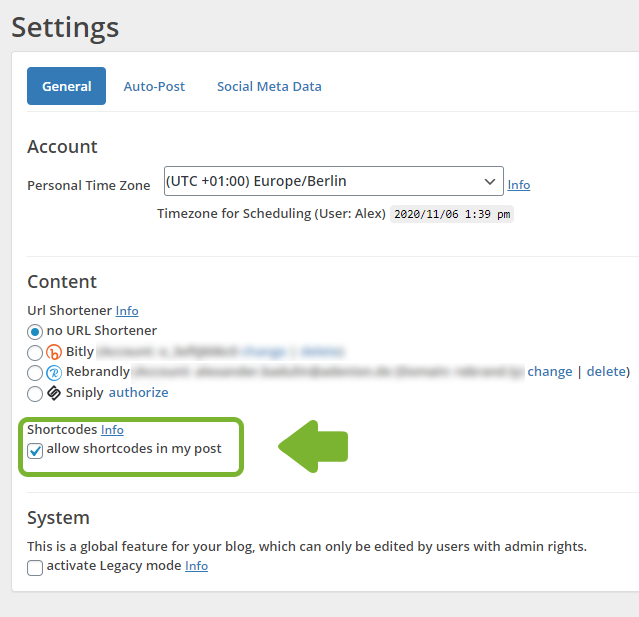The image size is (639, 617).
Task: Switch to the General tab
Action: point(67,86)
